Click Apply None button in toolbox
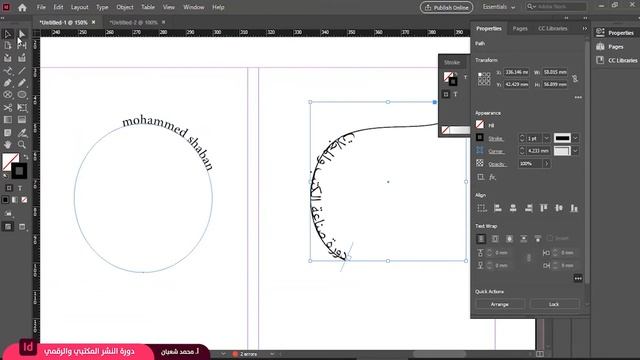This screenshot has width=640, height=360. (24, 200)
